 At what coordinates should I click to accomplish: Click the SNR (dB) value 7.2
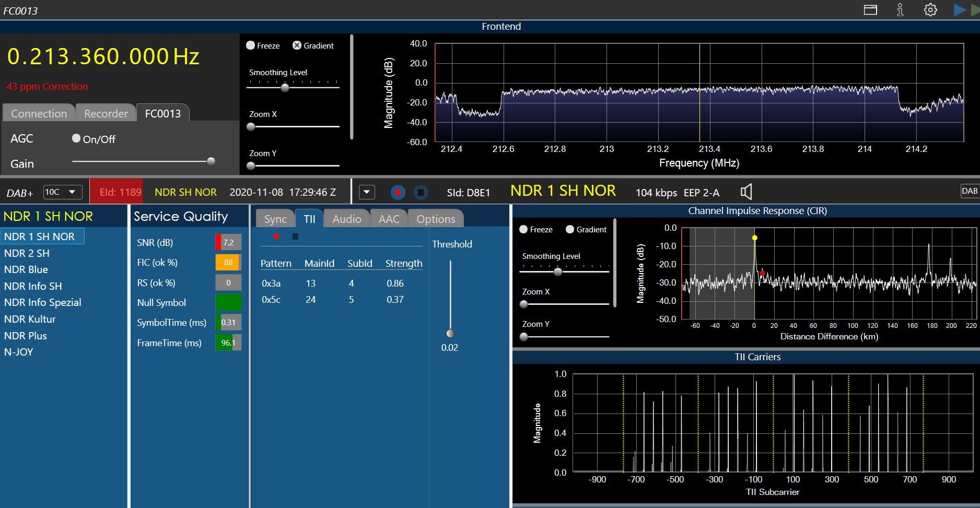[228, 242]
